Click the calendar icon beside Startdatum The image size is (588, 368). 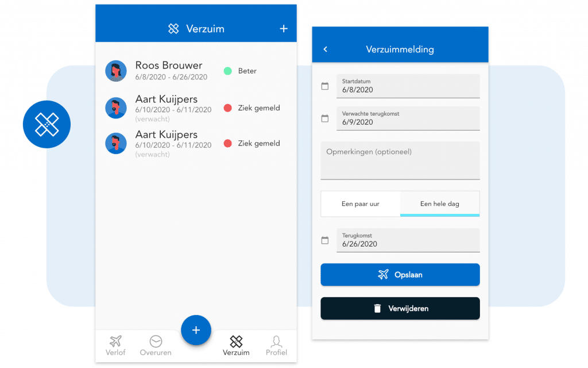(325, 86)
